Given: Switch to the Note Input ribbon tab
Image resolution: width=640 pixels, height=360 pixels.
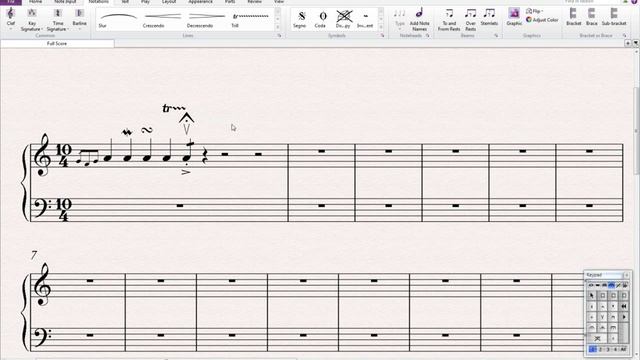Looking at the screenshot, I should [x=65, y=2].
